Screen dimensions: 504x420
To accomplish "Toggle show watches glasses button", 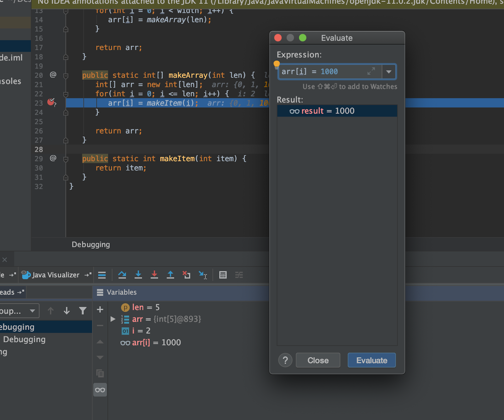I will point(100,390).
